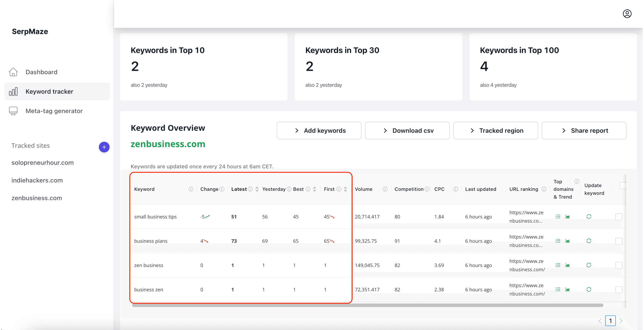This screenshot has height=330, width=644.
Task: Click the table horizontal scrollbar
Action: point(368,305)
